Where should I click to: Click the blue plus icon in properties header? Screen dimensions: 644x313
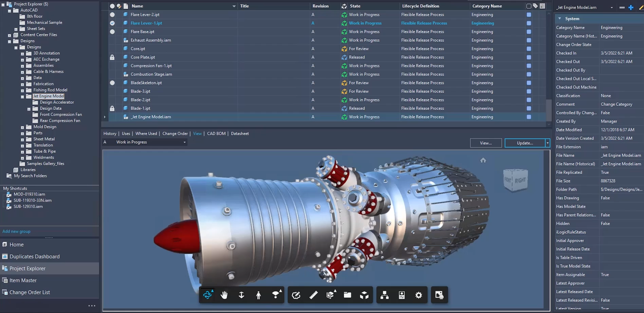(631, 7)
